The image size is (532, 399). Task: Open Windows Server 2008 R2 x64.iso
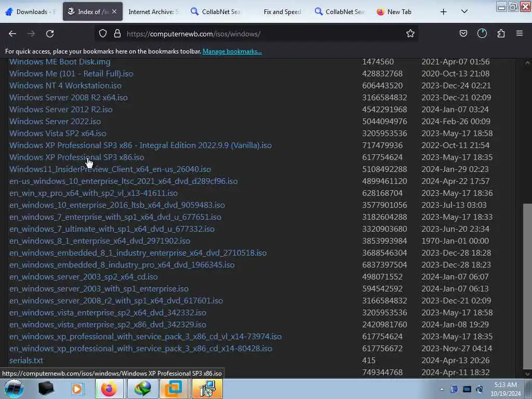point(69,97)
